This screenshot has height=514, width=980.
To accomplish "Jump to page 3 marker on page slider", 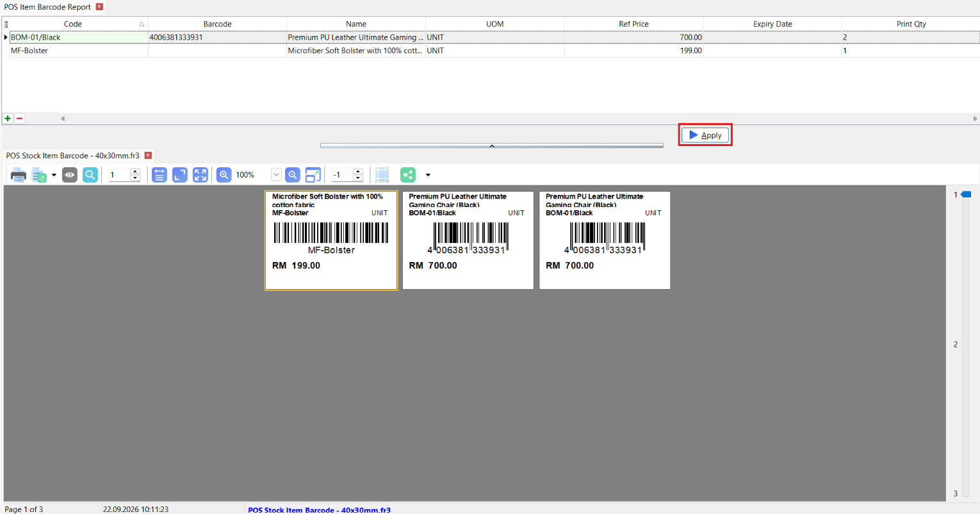I will 956,493.
